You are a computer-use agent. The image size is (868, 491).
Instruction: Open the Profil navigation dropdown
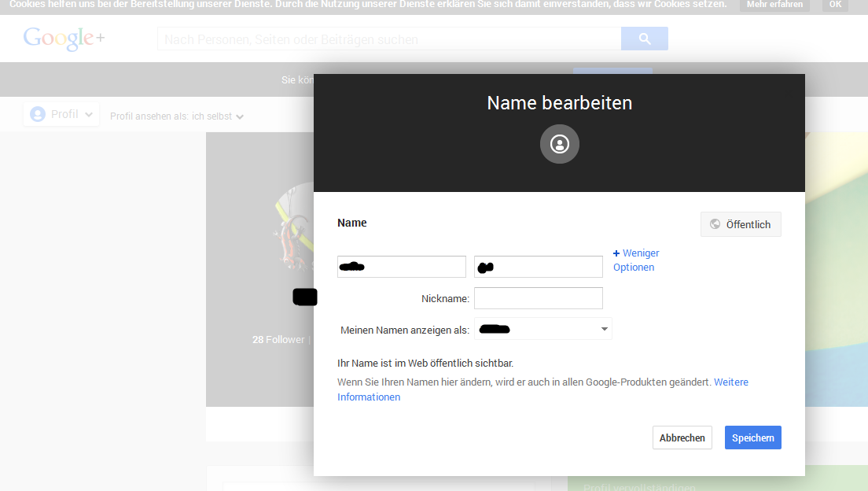pos(61,115)
